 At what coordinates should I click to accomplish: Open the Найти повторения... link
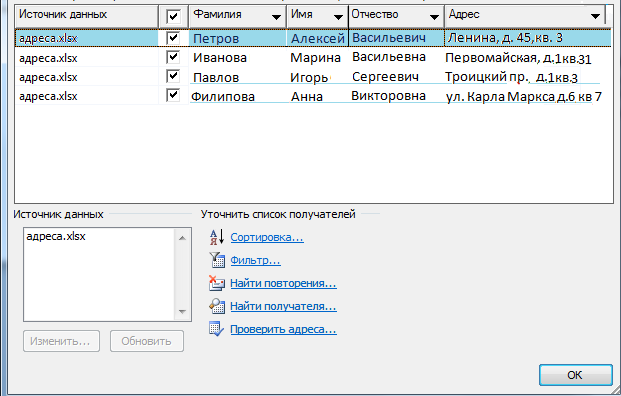[284, 283]
